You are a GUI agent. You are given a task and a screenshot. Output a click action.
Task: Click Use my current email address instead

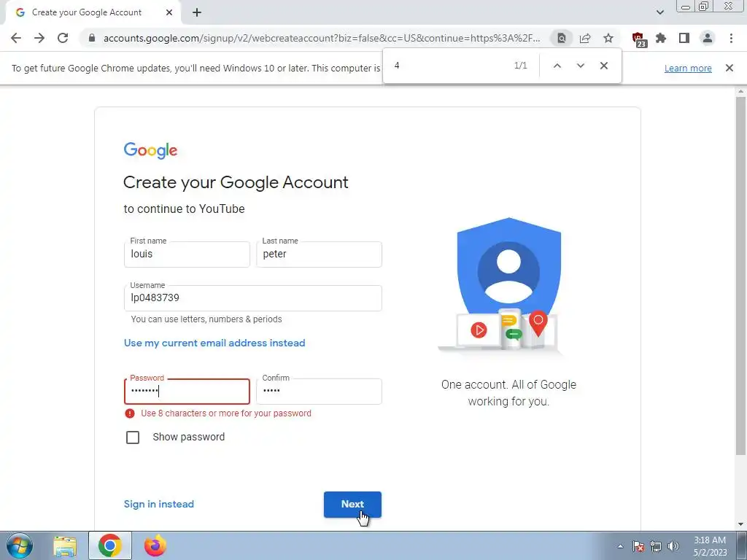(x=214, y=343)
